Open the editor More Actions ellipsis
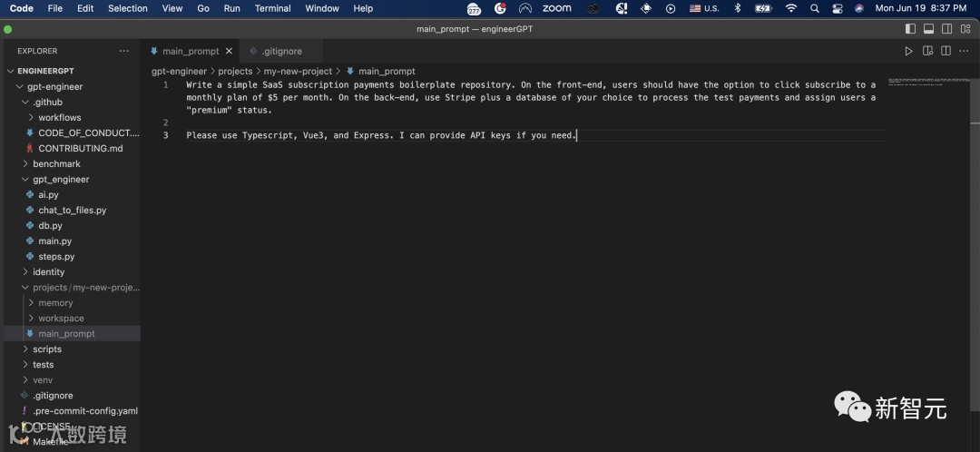The width and height of the screenshot is (980, 452). click(965, 51)
